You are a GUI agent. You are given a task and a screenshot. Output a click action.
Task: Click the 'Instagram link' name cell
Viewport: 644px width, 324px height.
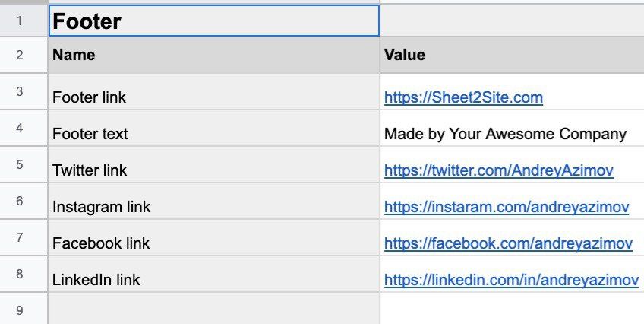(213, 207)
